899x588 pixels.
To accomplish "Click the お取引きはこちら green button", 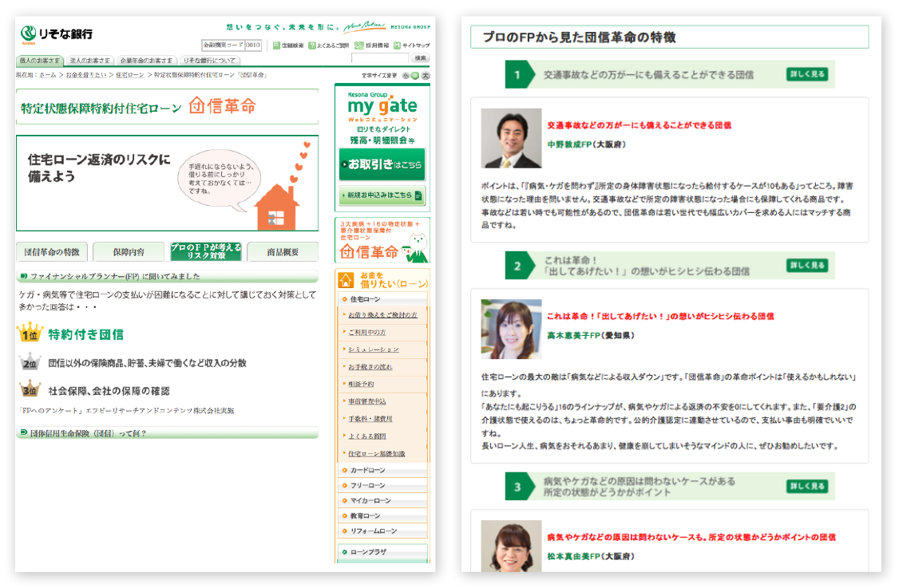I will (x=382, y=164).
